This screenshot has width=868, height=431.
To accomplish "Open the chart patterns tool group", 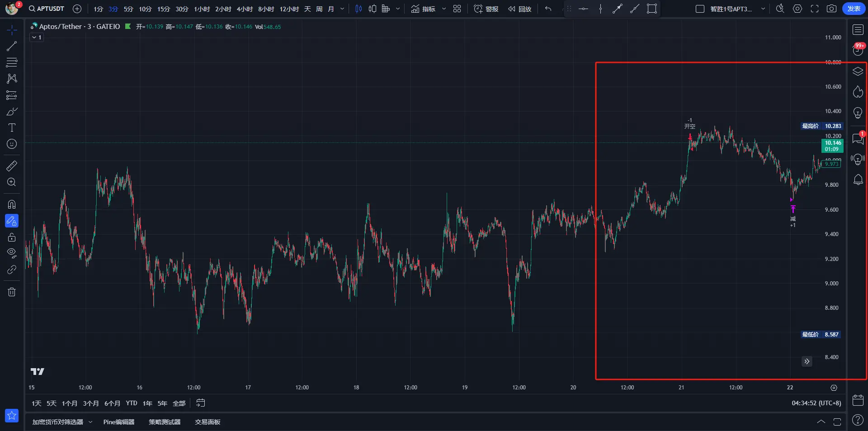I will (12, 79).
